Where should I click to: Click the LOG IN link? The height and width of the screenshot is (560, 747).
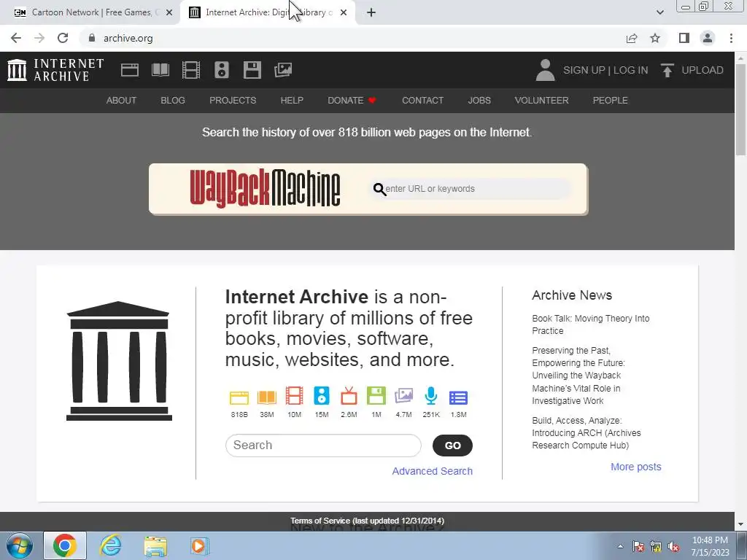pyautogui.click(x=630, y=70)
